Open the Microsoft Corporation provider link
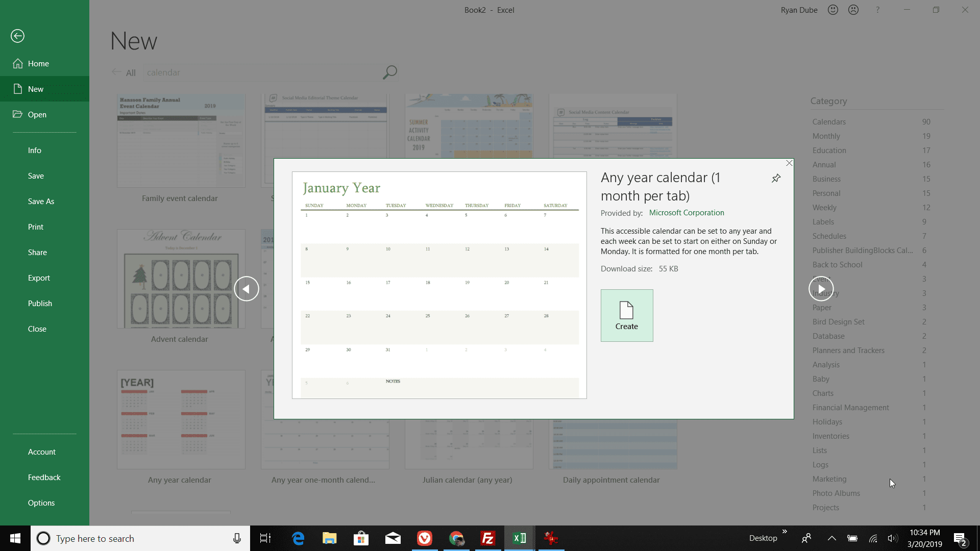This screenshot has width=980, height=551. [x=687, y=213]
